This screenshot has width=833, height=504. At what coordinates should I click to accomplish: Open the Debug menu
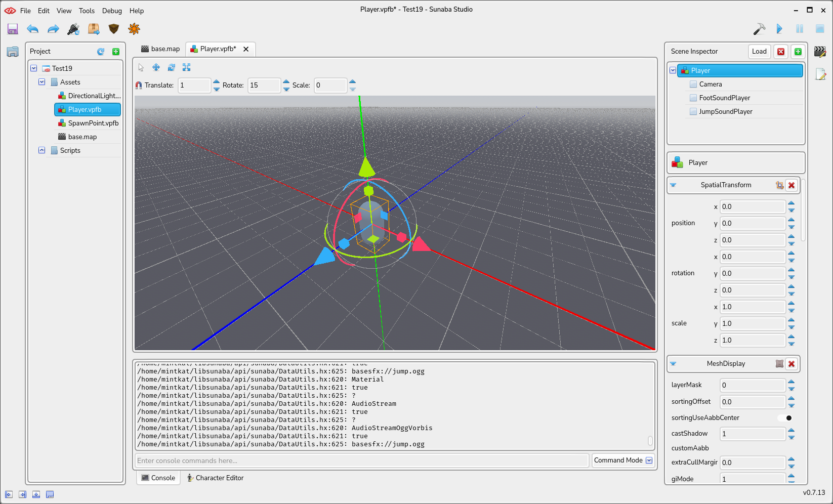coord(112,11)
